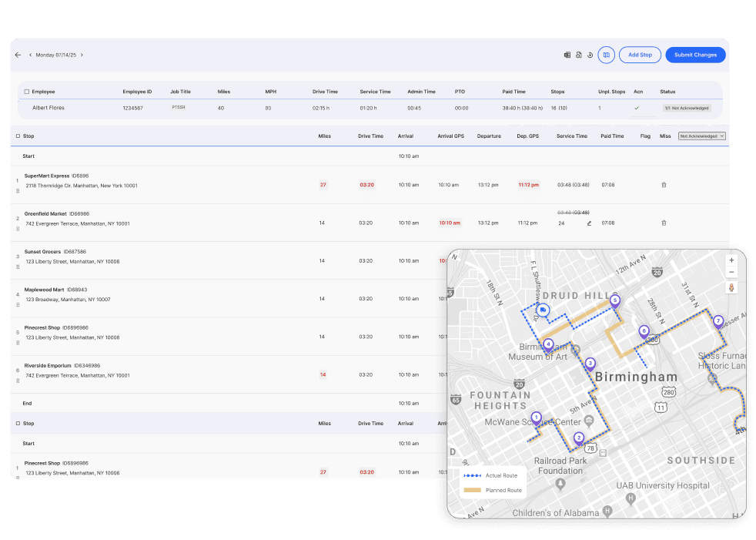
Task: Open Greenfield Market stop name
Action: click(45, 214)
